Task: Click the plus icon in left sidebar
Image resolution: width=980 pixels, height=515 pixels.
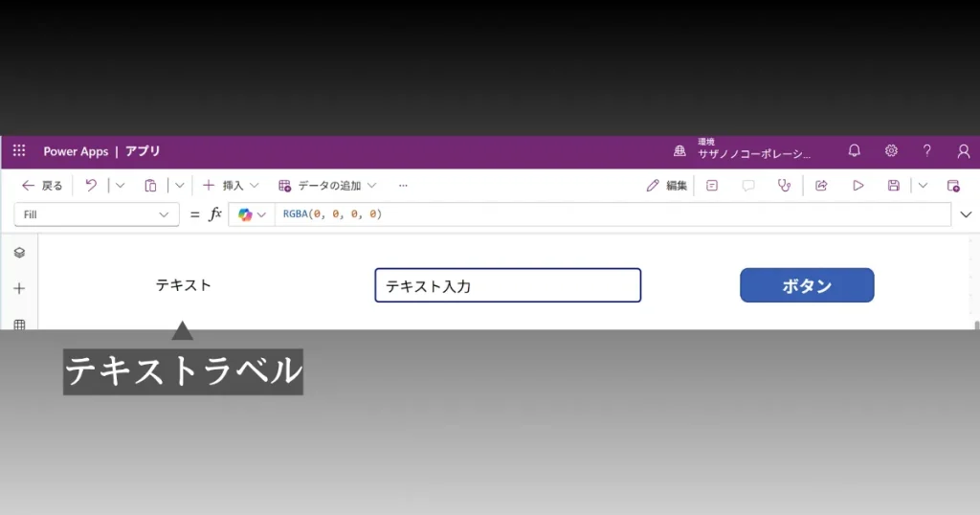Action: point(19,288)
